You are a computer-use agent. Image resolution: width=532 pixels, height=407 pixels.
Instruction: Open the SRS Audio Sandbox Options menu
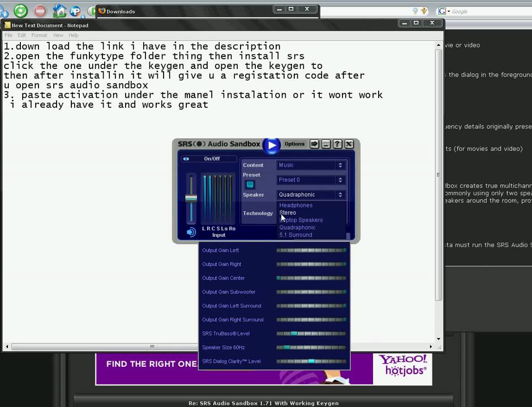[x=294, y=144]
